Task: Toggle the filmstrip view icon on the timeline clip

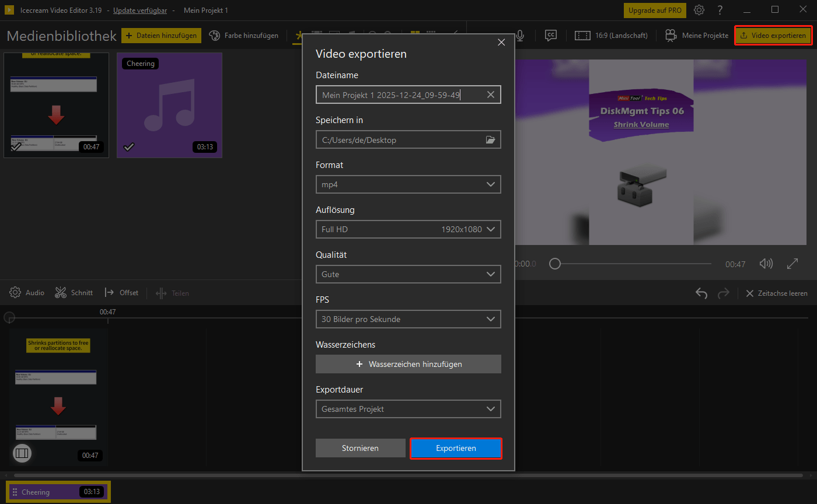Action: (x=22, y=453)
